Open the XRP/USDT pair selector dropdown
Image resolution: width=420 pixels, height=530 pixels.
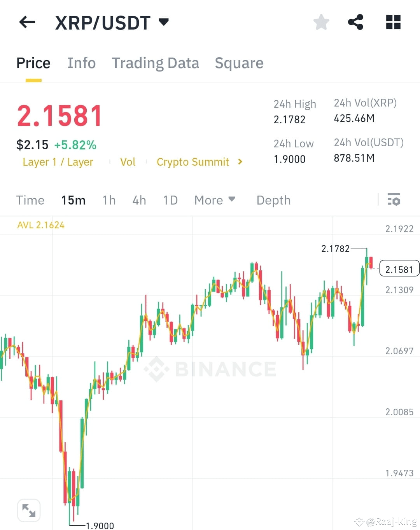pyautogui.click(x=164, y=22)
